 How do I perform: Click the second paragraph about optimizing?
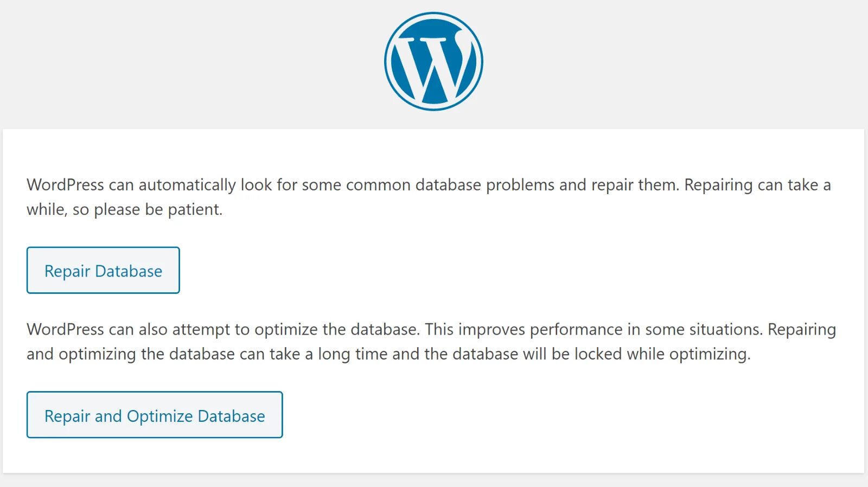[431, 342]
